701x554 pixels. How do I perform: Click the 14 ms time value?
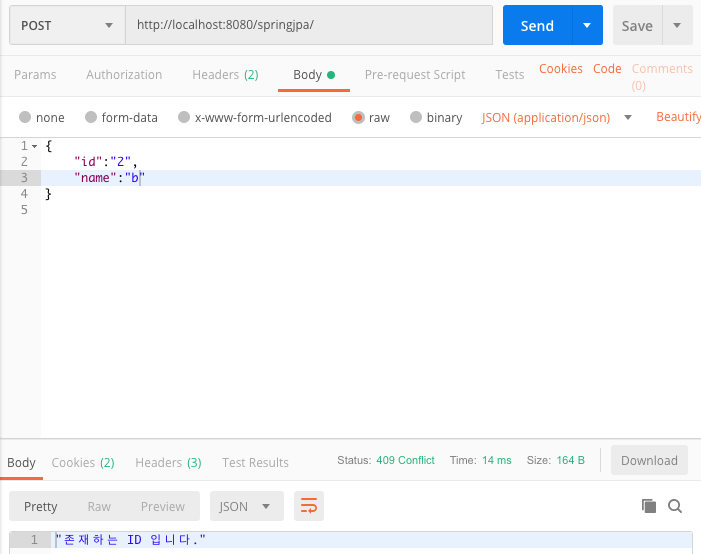497,460
